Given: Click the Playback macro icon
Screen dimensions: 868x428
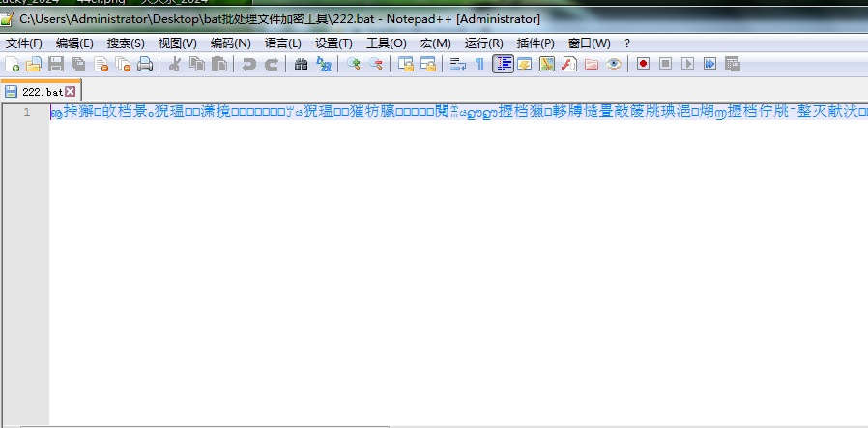Looking at the screenshot, I should (687, 64).
